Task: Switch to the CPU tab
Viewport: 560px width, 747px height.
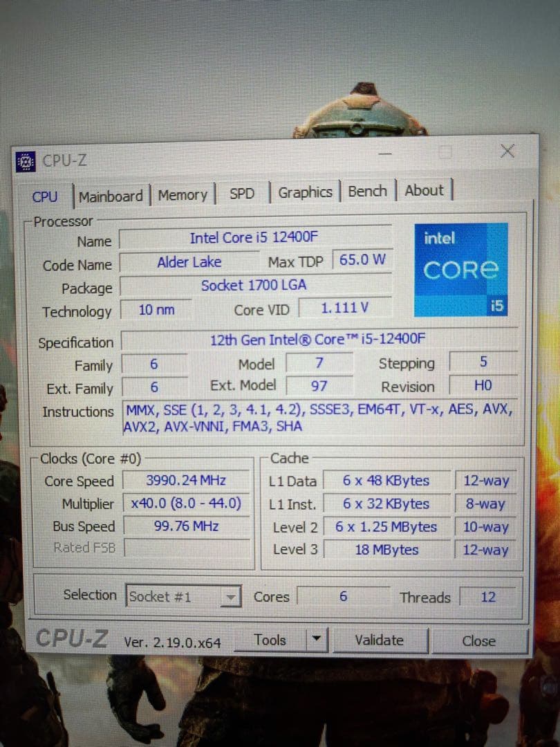Action: tap(45, 196)
